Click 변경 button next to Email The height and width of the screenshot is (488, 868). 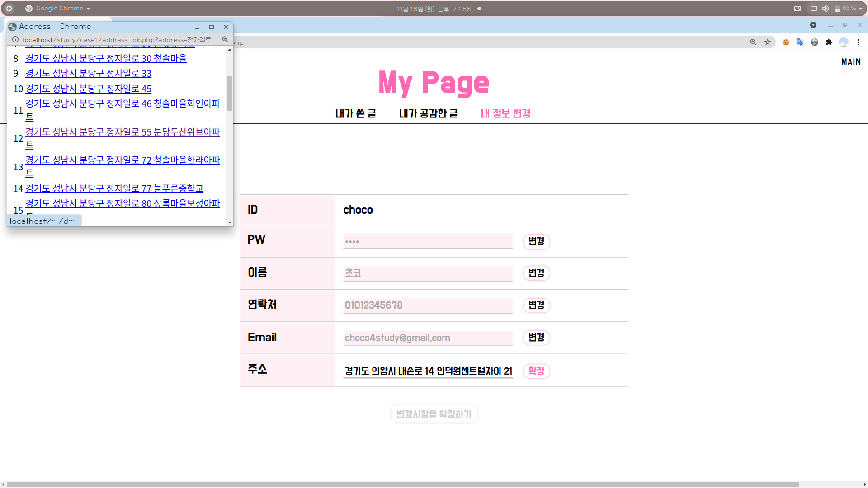tap(536, 338)
